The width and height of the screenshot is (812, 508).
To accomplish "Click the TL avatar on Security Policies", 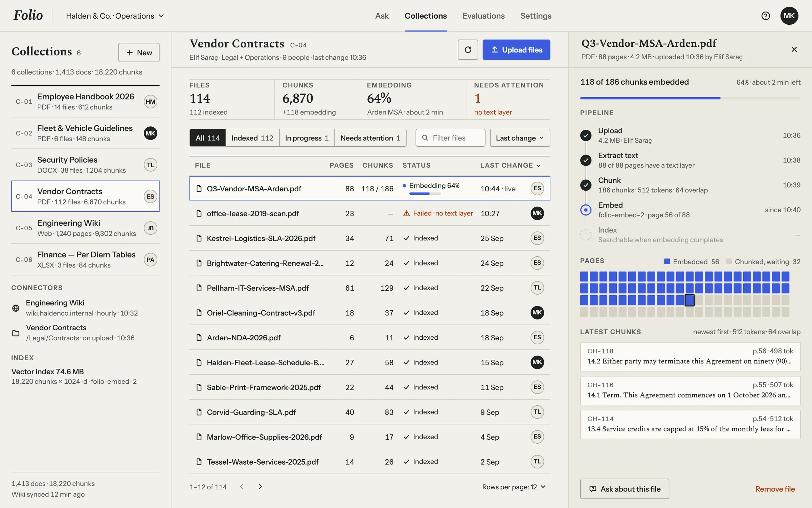I will 150,165.
